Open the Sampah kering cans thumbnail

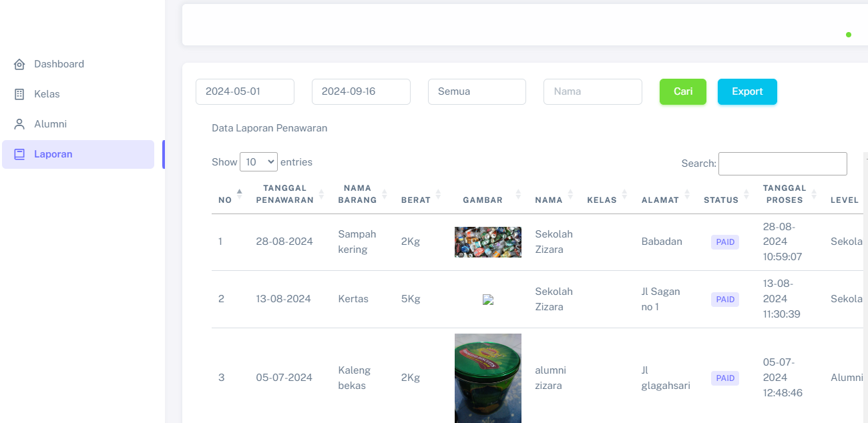click(x=488, y=242)
